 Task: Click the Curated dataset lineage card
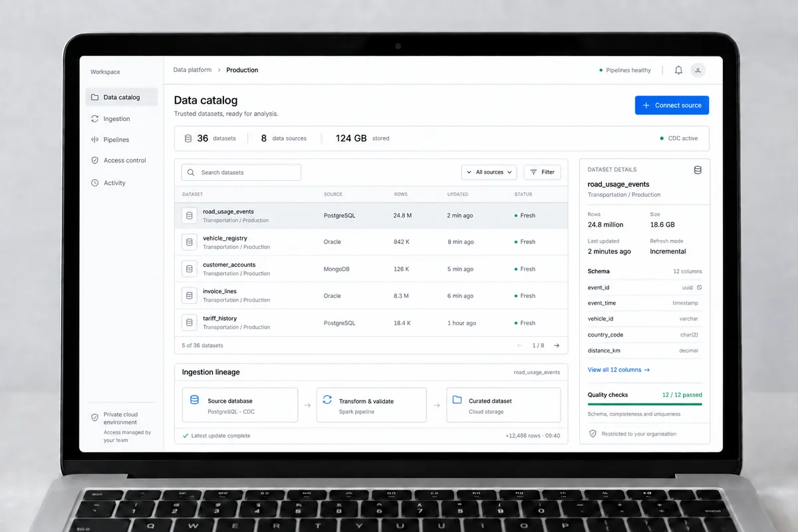pos(503,405)
